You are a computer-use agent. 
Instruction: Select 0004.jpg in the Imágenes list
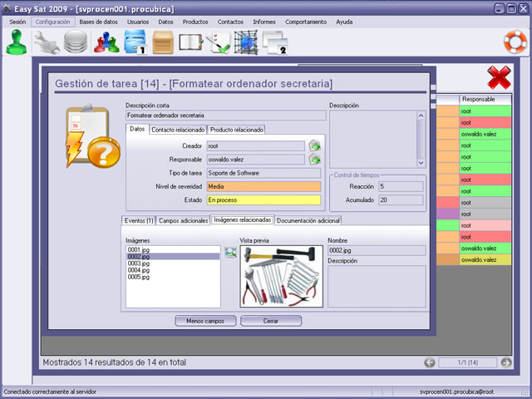click(139, 270)
